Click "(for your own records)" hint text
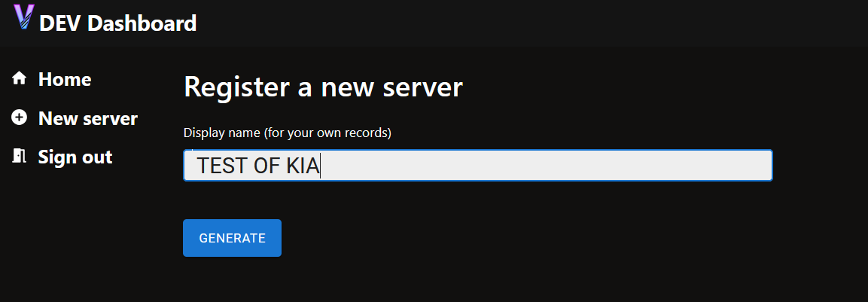868x302 pixels. pos(327,133)
